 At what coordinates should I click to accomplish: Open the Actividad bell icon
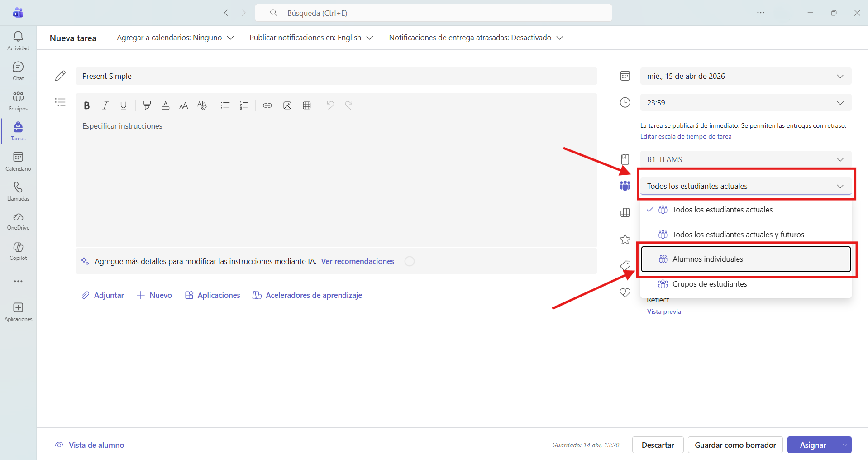coord(18,41)
